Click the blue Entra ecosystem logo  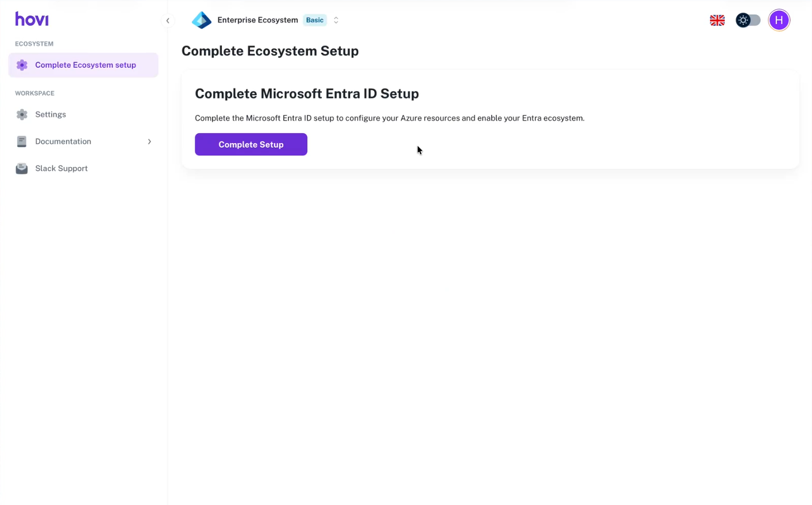click(x=202, y=20)
